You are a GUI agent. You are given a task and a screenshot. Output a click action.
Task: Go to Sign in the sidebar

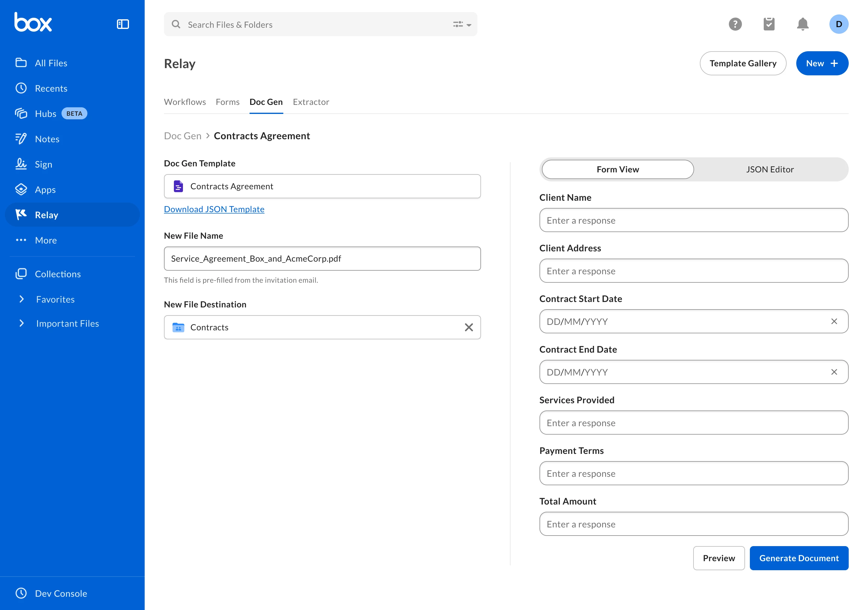coord(43,165)
